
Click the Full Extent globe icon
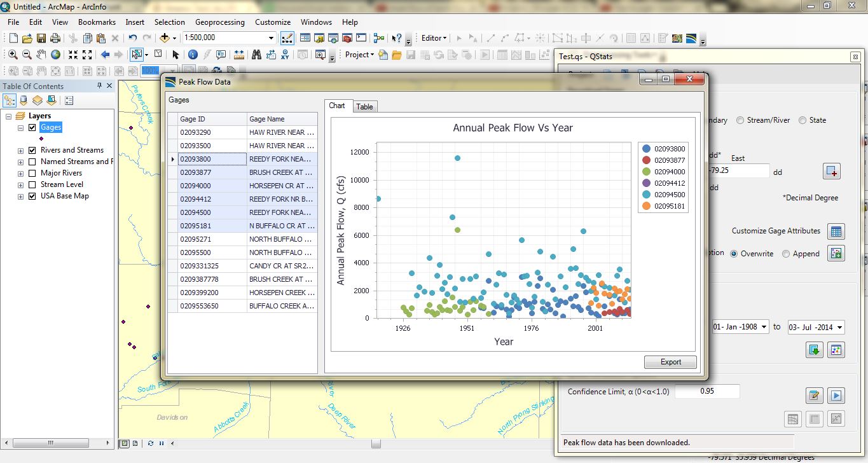(56, 55)
